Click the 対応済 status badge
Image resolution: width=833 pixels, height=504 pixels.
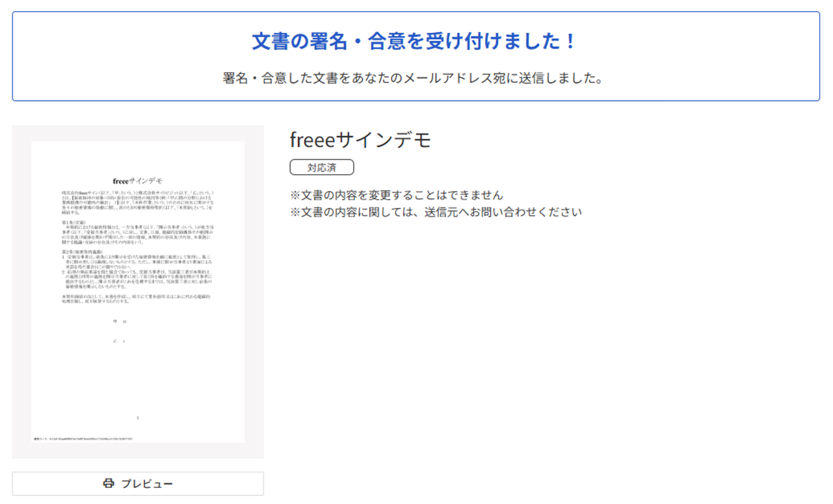(x=322, y=167)
